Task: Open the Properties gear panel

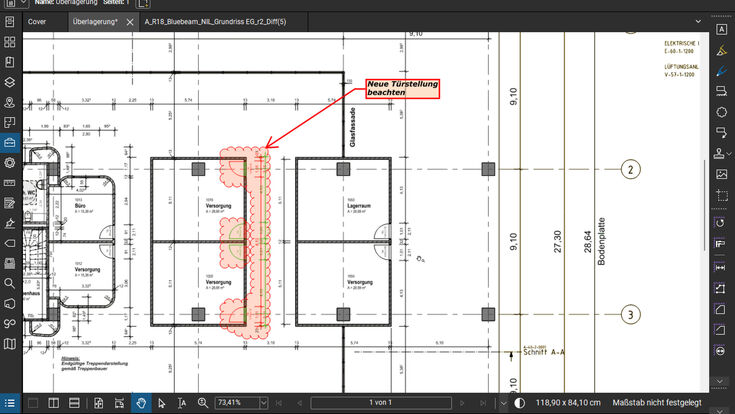Action: pos(10,163)
